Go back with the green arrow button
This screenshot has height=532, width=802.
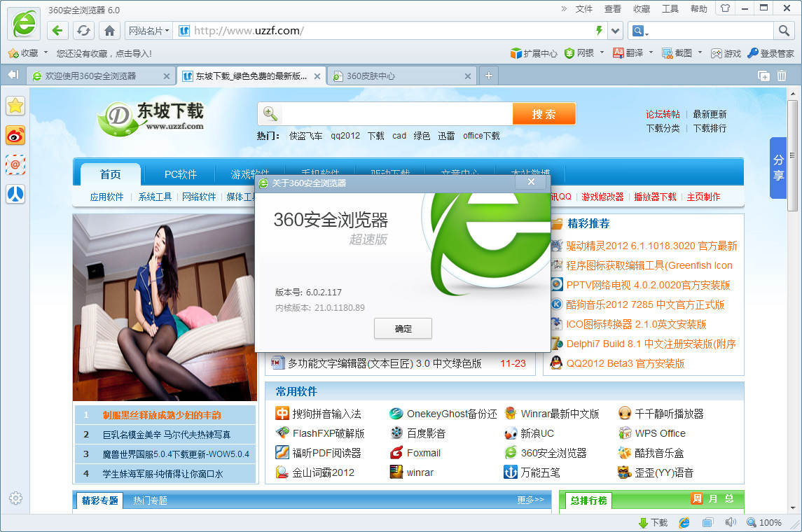click(x=58, y=31)
